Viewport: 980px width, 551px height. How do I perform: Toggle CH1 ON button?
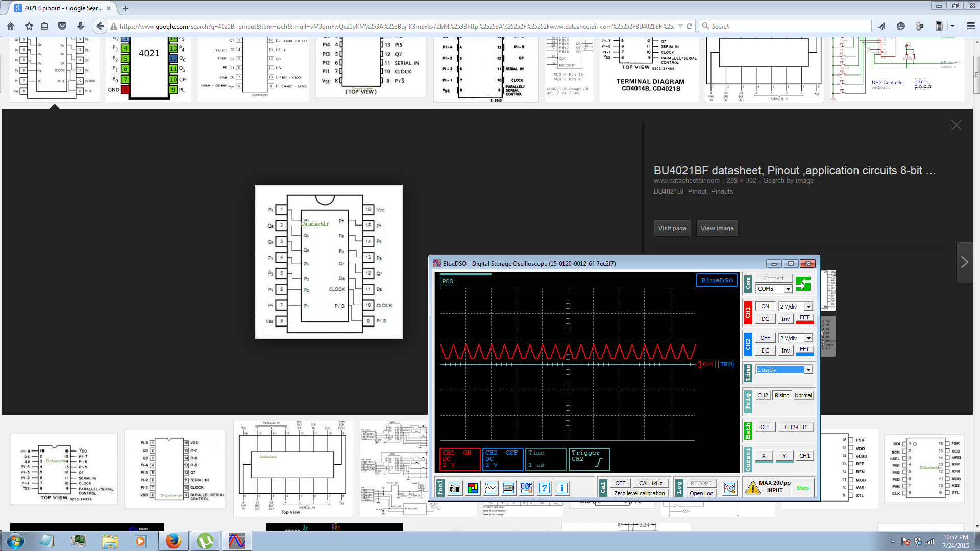coord(765,306)
